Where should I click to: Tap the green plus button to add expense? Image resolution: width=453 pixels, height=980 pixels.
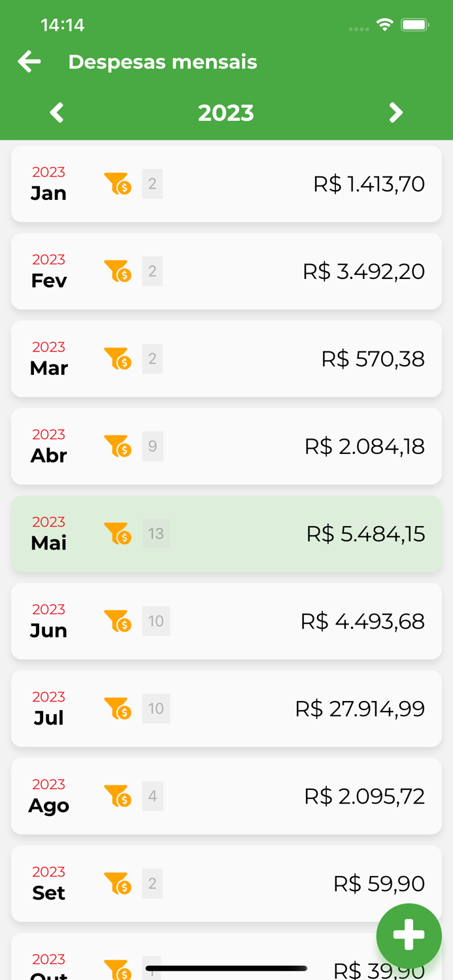click(409, 936)
